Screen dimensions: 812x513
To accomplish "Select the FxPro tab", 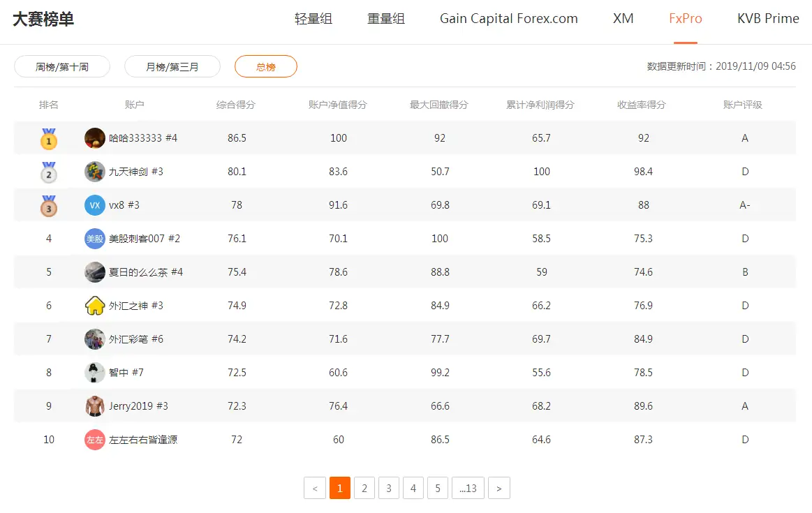I will click(685, 19).
